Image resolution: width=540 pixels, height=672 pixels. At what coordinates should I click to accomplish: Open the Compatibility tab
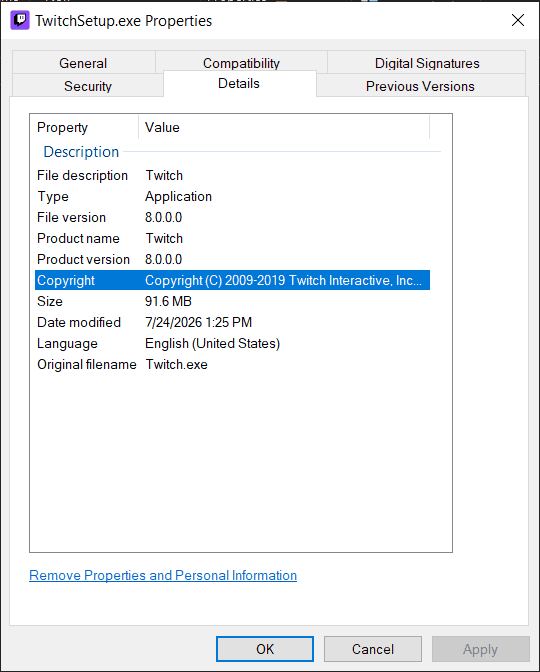coord(241,63)
